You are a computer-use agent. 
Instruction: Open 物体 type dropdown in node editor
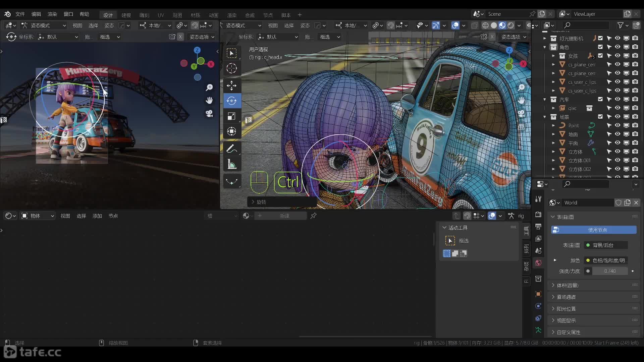[x=38, y=216]
